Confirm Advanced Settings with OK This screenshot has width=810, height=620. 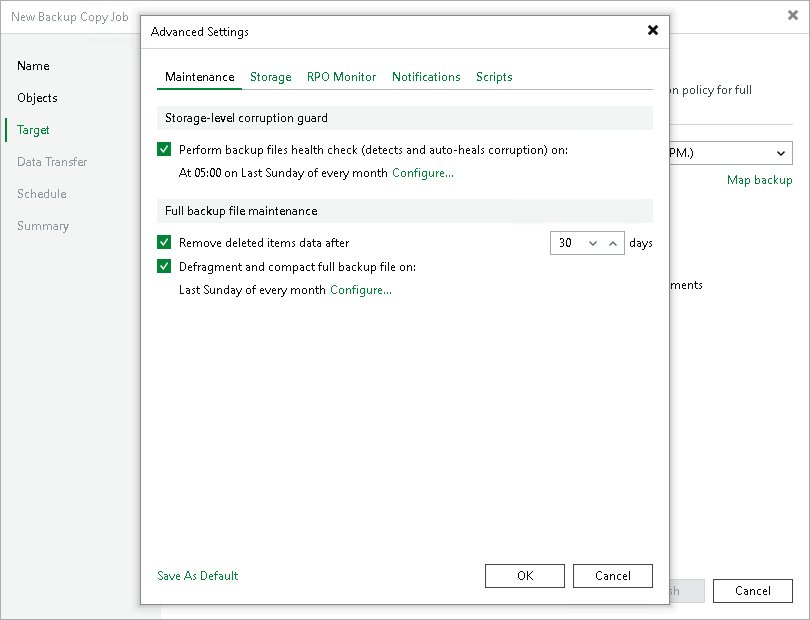click(x=525, y=576)
